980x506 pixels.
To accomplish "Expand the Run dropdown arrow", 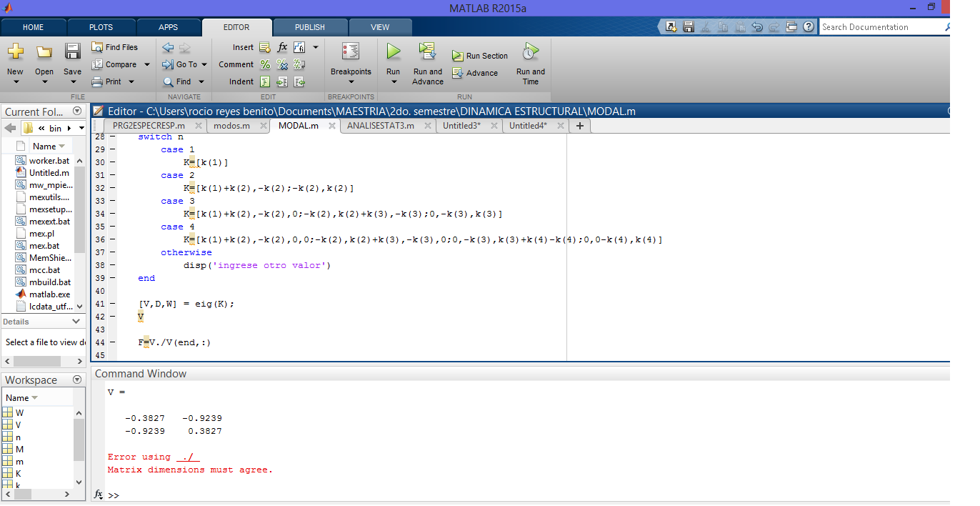I will 394,81.
